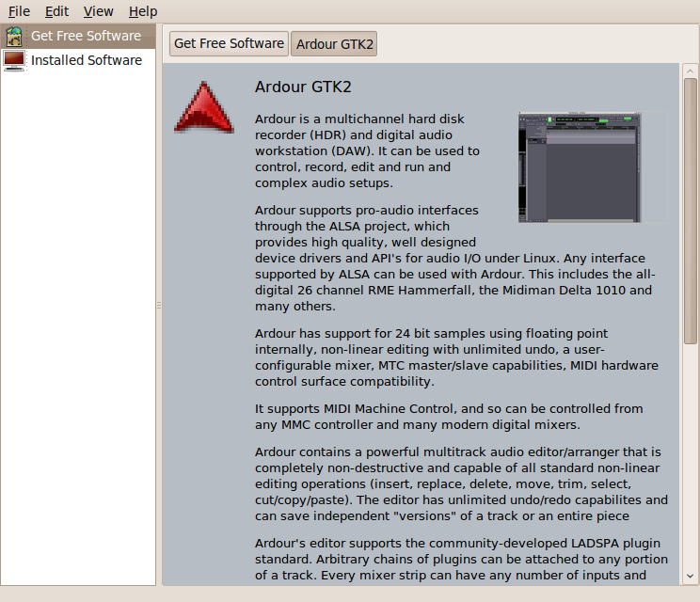This screenshot has width=700, height=602.
Task: Click the Ardour GTK2 heading text
Action: (x=303, y=87)
